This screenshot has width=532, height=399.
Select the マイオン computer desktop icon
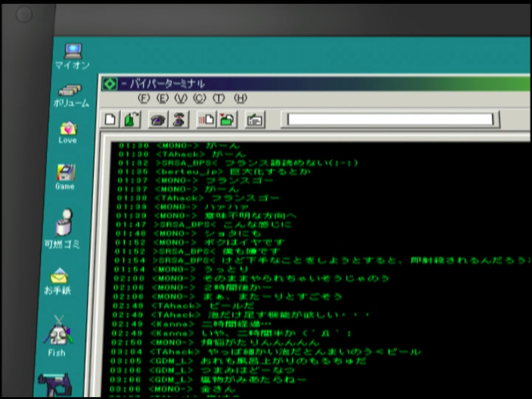point(73,52)
